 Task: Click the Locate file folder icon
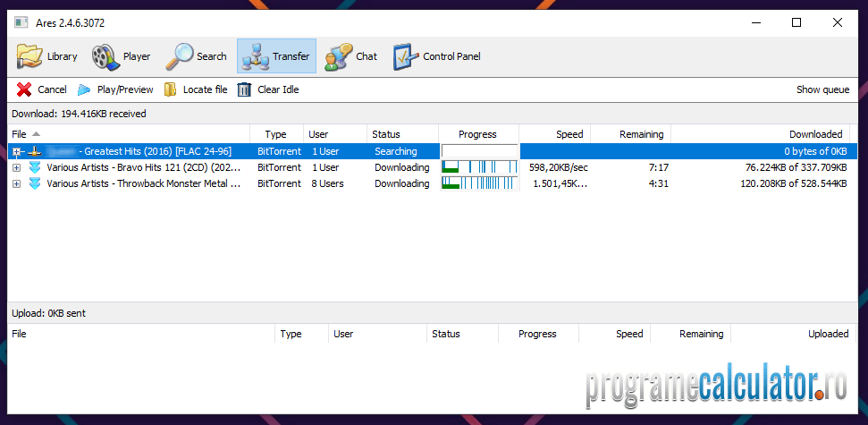(x=171, y=89)
